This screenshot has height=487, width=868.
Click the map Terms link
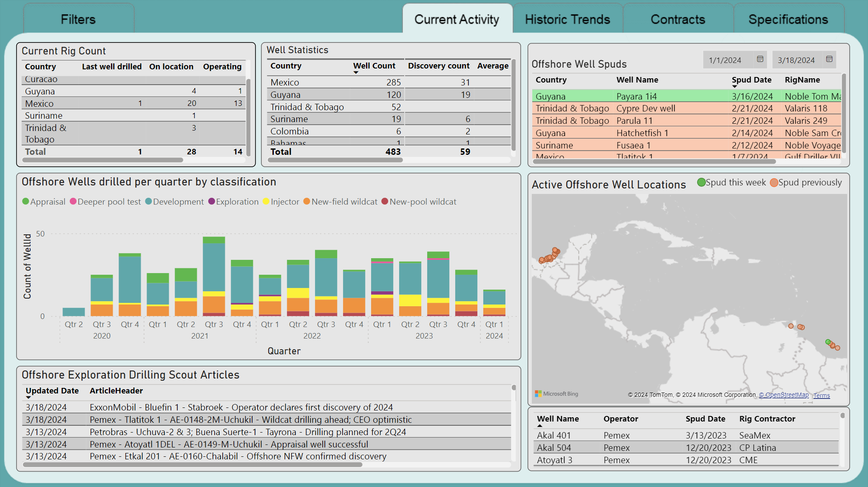(821, 396)
